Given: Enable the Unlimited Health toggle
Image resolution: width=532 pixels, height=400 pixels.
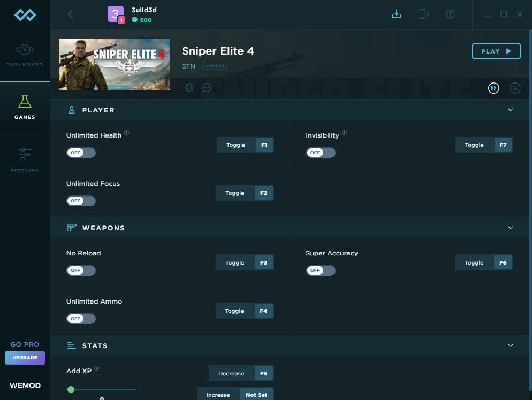Looking at the screenshot, I should pyautogui.click(x=81, y=153).
